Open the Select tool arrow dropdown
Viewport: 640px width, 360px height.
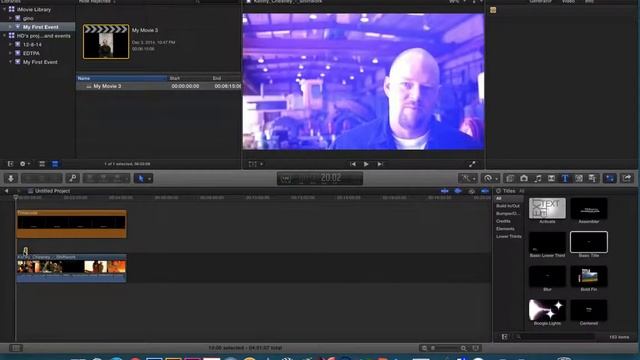click(143, 178)
